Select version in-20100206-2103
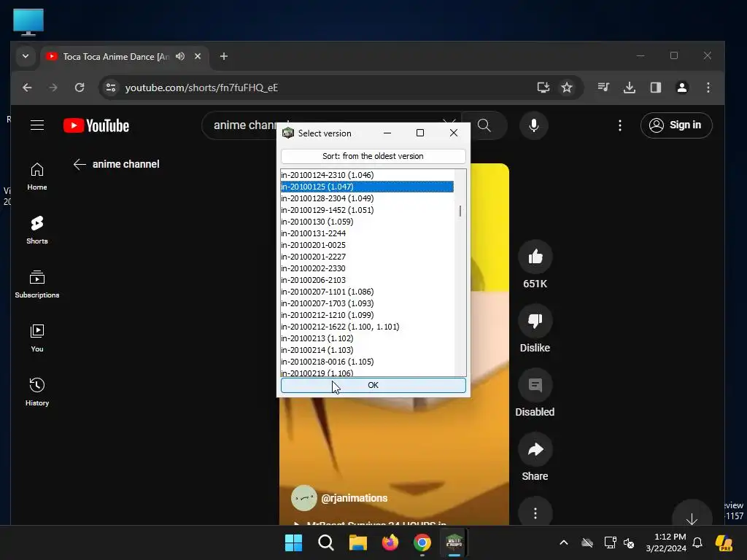The width and height of the screenshot is (747, 560). point(367,280)
